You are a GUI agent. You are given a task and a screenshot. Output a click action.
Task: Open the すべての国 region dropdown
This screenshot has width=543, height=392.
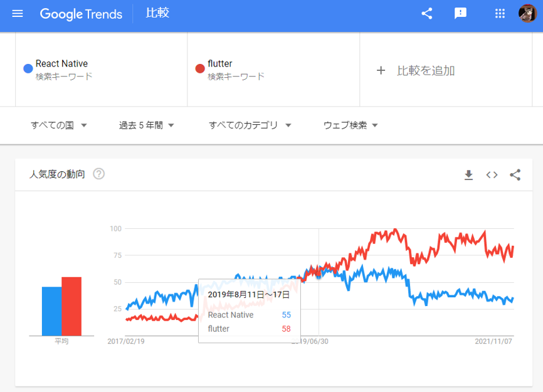(x=58, y=125)
